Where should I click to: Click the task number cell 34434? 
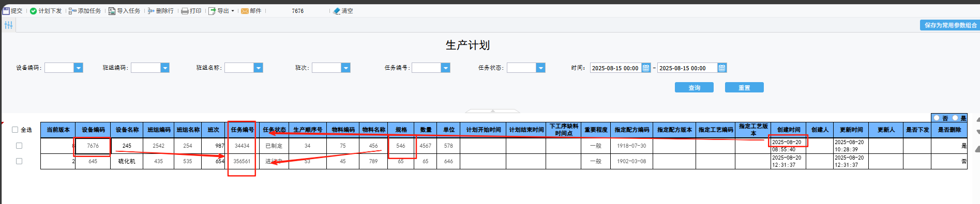pyautogui.click(x=242, y=146)
